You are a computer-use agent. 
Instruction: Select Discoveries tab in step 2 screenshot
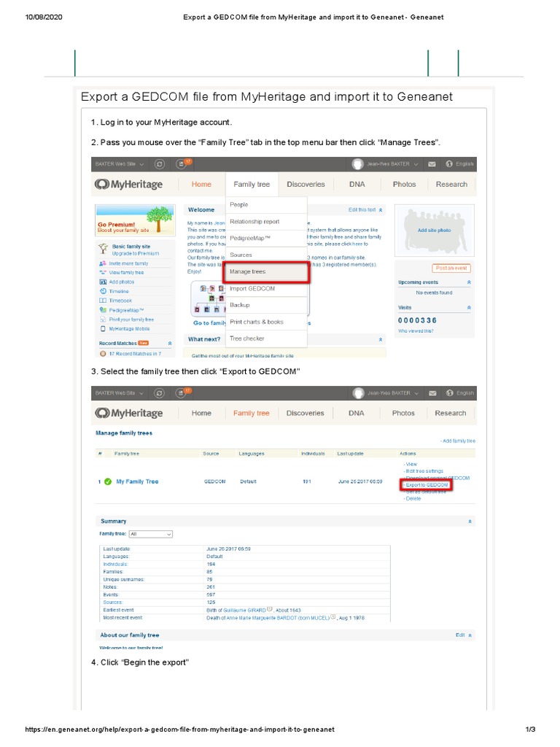point(306,185)
